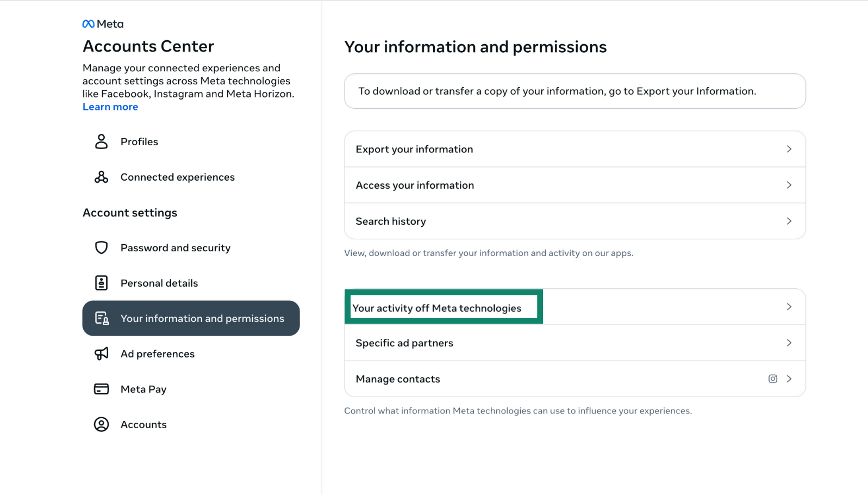Expand the Search history entry
The image size is (868, 495).
789,221
